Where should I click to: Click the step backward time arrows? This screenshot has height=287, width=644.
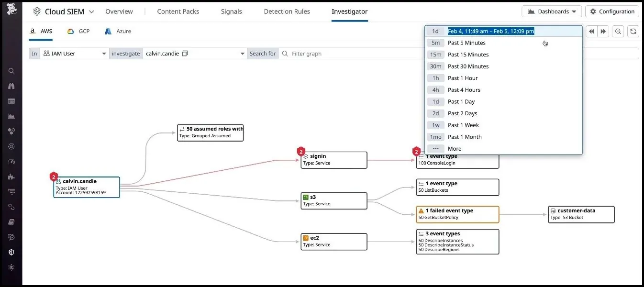click(x=592, y=31)
